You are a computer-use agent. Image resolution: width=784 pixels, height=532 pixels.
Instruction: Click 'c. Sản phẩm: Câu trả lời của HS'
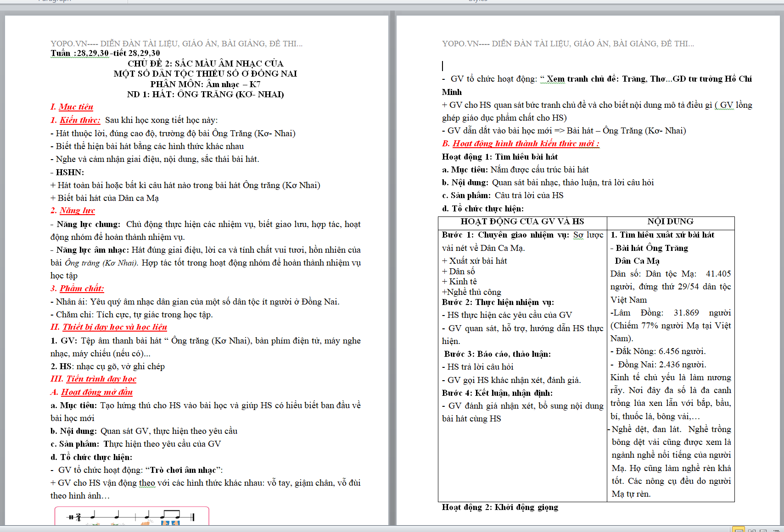(x=503, y=195)
